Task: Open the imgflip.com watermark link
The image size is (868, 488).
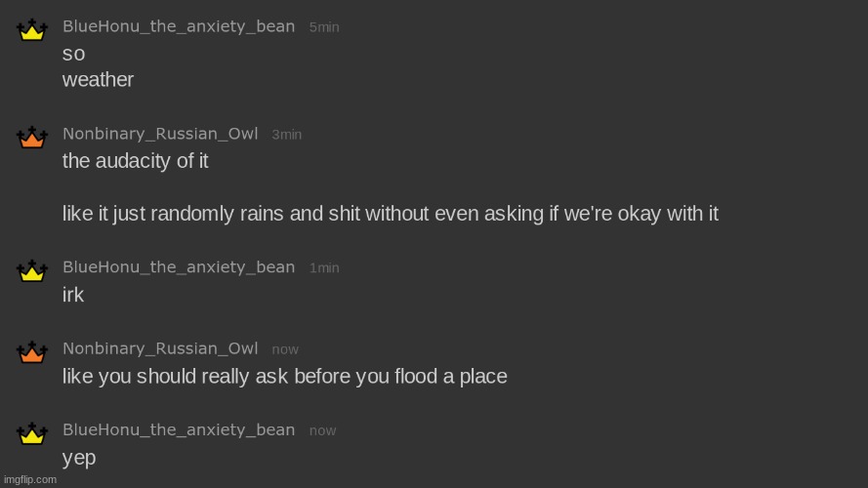Action: coord(29,479)
